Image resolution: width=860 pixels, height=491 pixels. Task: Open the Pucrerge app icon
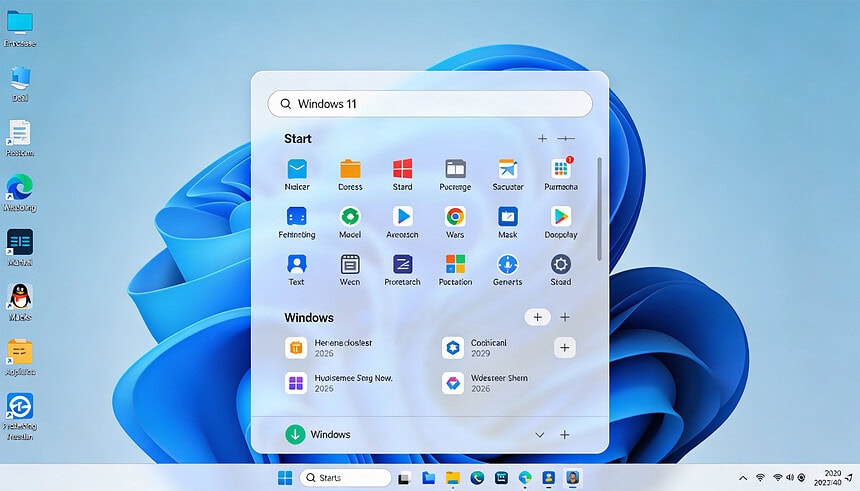(x=455, y=169)
